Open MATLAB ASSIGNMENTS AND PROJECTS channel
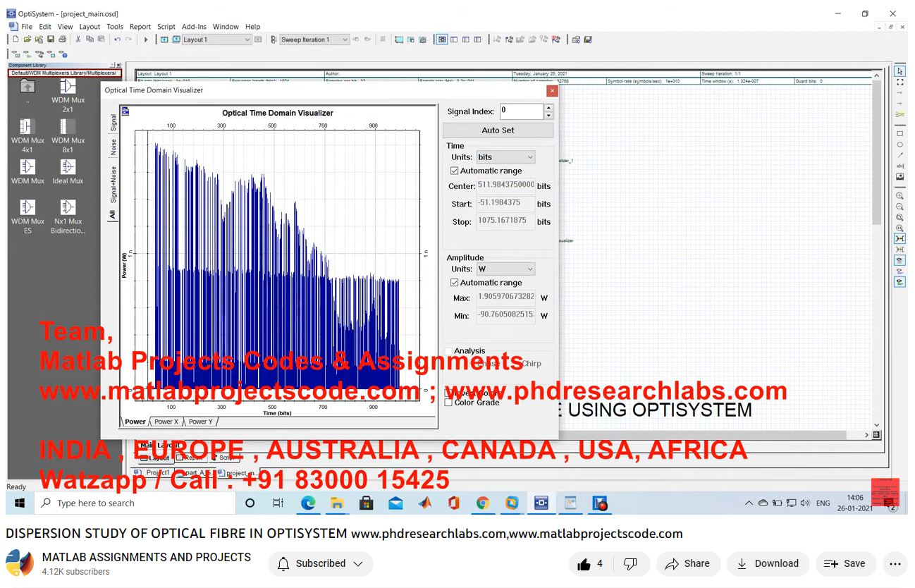Viewport: 915px width, 588px height. click(146, 557)
